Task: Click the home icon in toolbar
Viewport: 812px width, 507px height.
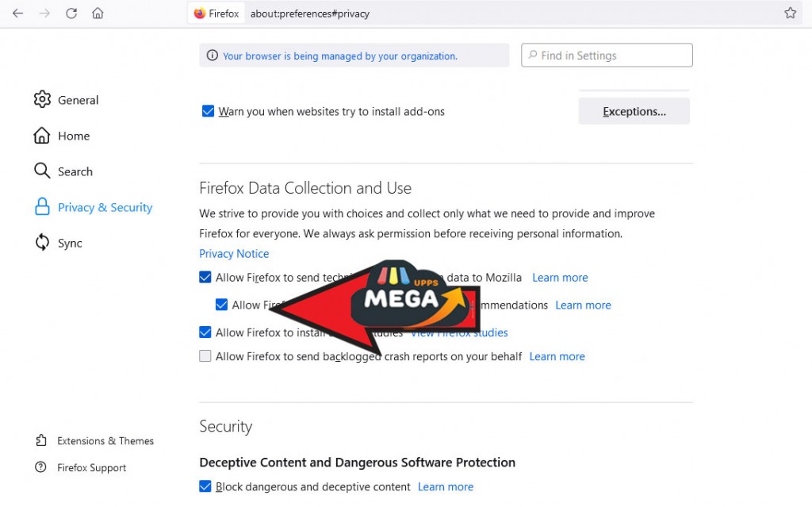Action: 98,13
